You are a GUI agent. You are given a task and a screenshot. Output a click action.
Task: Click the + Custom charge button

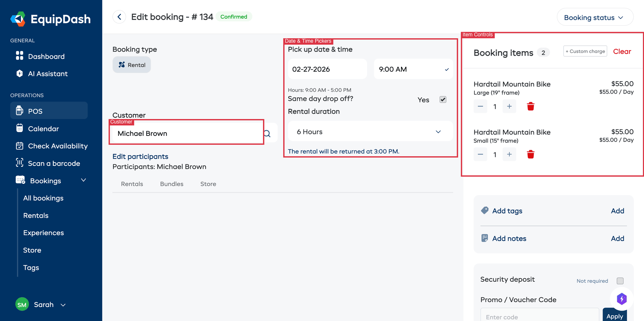click(585, 51)
